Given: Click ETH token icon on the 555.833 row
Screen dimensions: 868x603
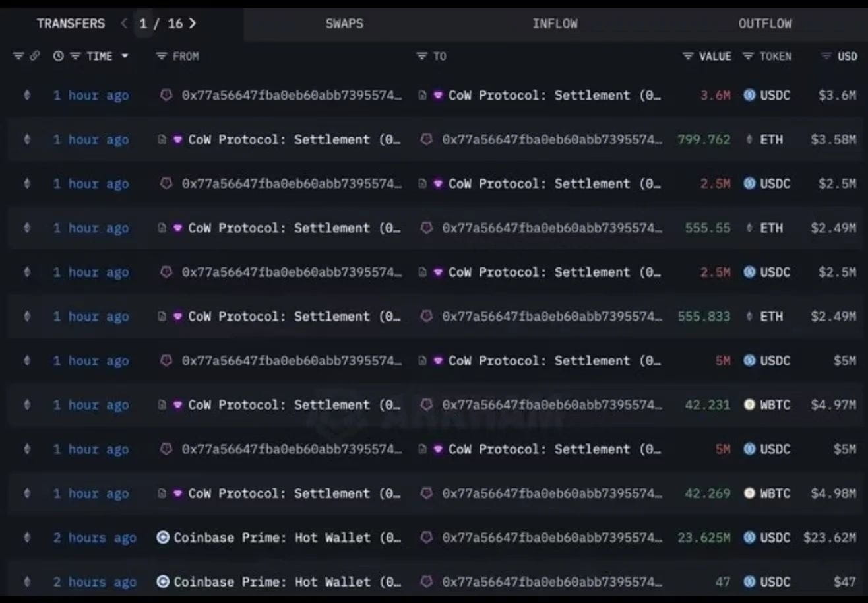Looking at the screenshot, I should [749, 316].
